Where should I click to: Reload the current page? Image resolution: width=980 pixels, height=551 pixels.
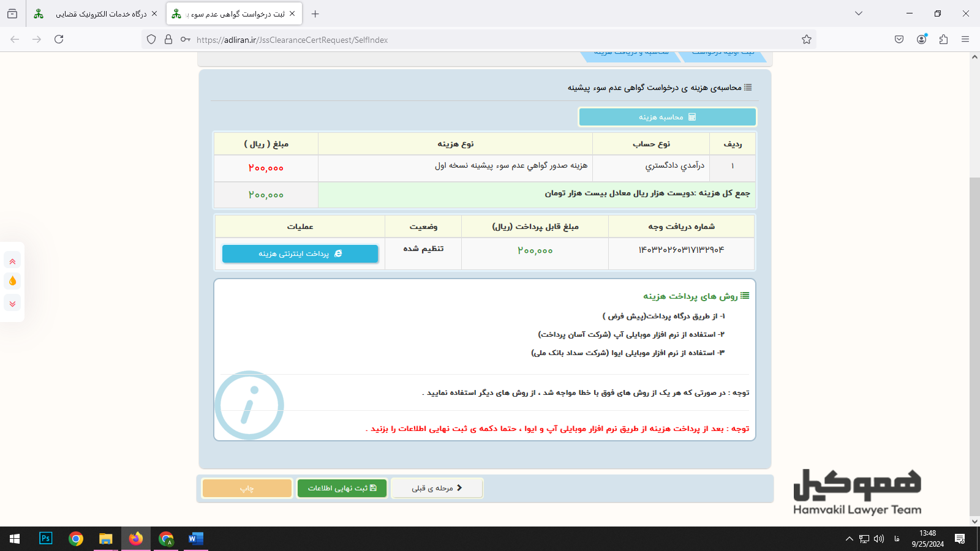pyautogui.click(x=59, y=39)
